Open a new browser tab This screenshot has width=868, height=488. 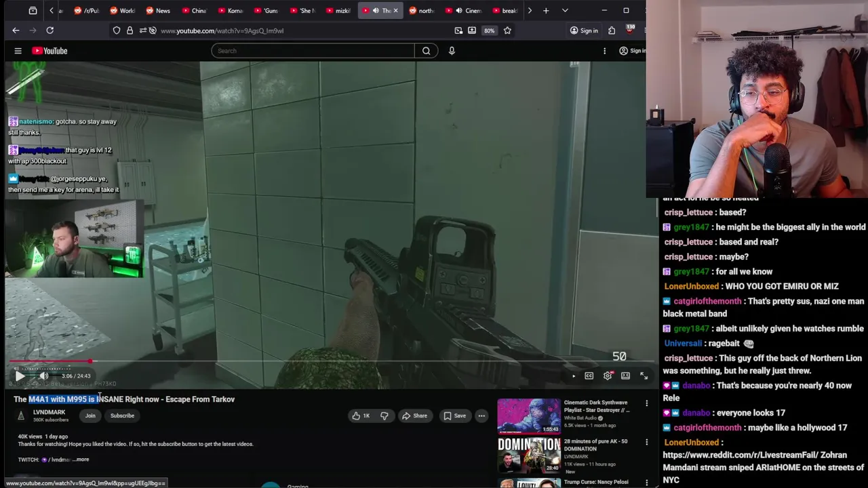click(546, 11)
